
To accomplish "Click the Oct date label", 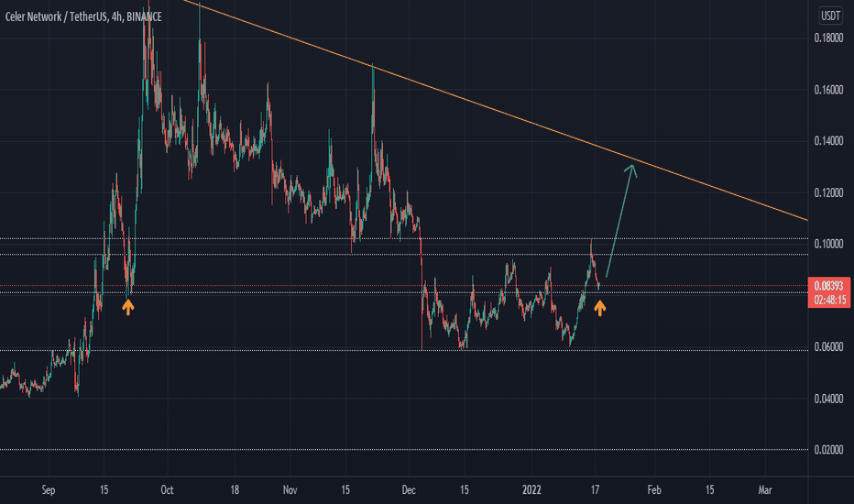I will [x=167, y=490].
